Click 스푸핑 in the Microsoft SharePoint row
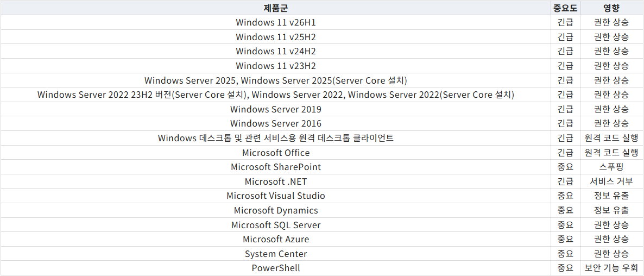 tap(611, 167)
